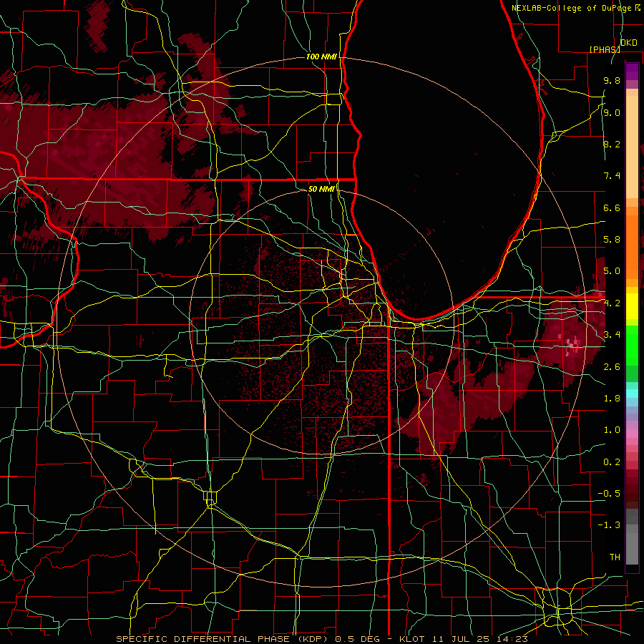Click the TH threshold label on the scale
The width and height of the screenshot is (644, 644).
coord(615,557)
